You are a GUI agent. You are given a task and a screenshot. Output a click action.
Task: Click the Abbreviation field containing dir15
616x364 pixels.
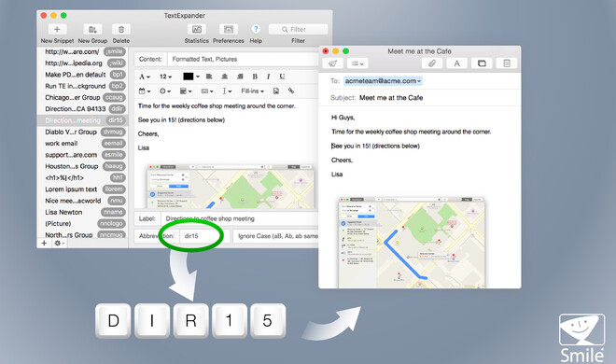point(203,236)
